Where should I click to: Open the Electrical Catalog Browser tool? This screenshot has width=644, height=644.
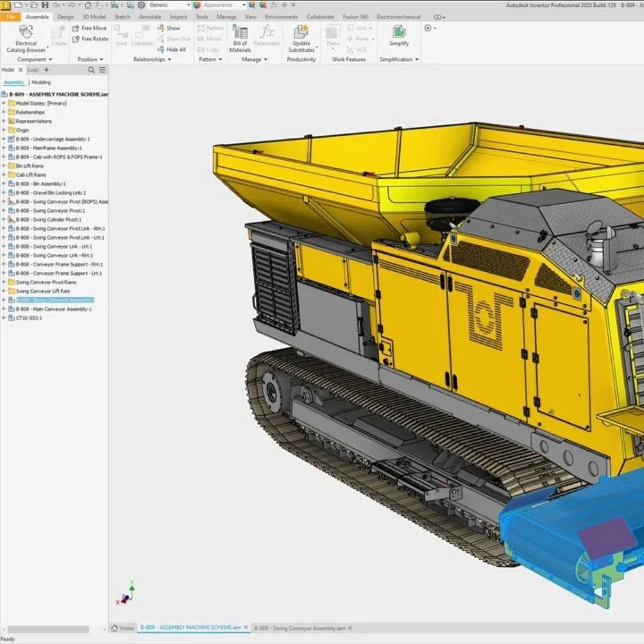pyautogui.click(x=26, y=39)
